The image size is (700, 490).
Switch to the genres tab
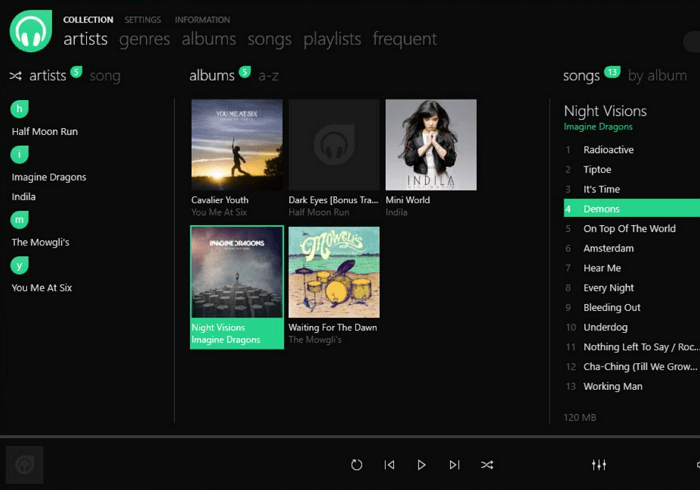pyautogui.click(x=145, y=40)
